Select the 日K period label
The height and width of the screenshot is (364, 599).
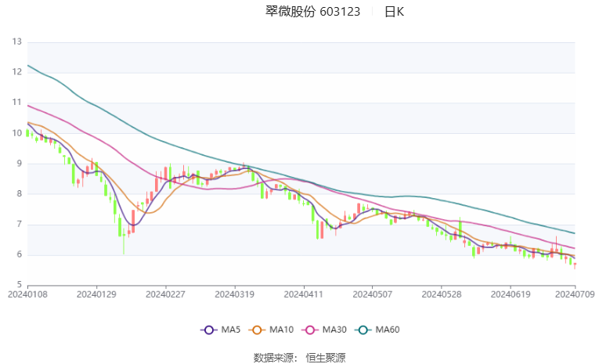[x=395, y=12]
